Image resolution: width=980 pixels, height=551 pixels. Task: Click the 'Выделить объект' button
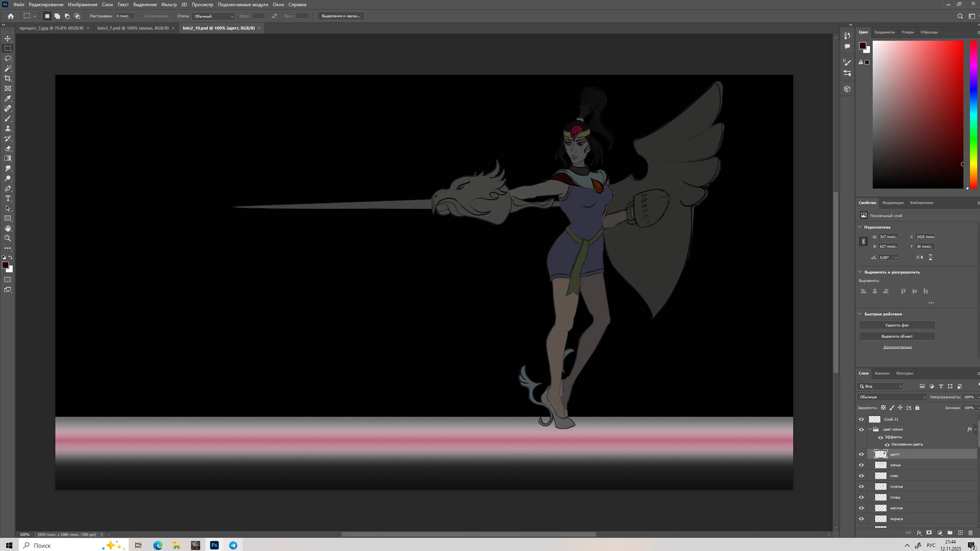click(x=897, y=336)
